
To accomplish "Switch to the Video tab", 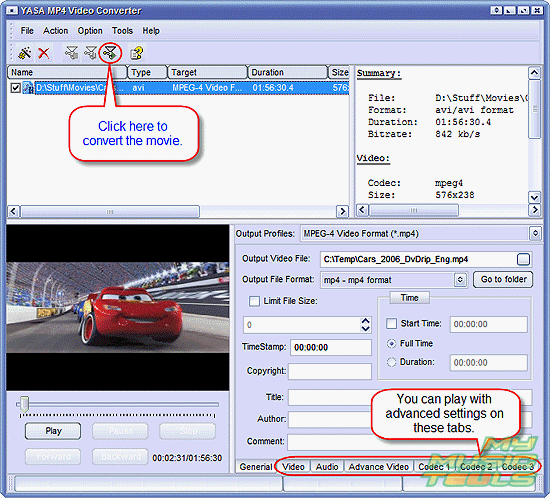I will pos(293,467).
